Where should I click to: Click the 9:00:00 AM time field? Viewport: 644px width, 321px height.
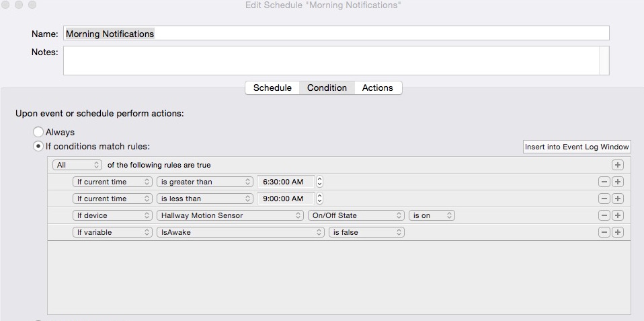[x=286, y=199]
